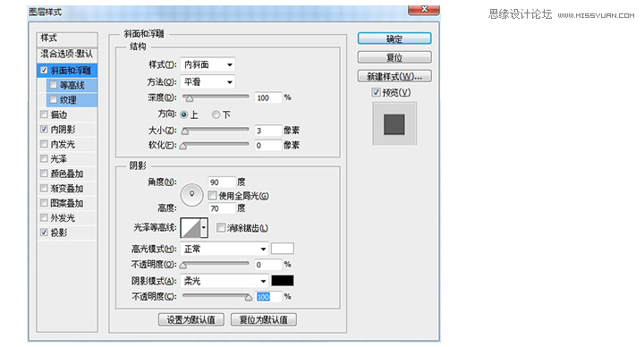Click the 高度 field showing 70
Screen dimensions: 644x347
point(222,208)
